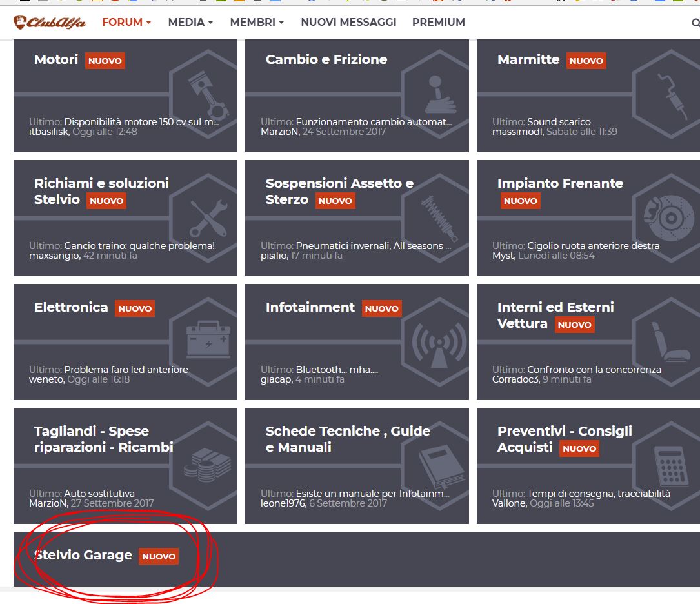This screenshot has width=700, height=604.
Task: Click the car seat icon in Interni ed Esterni
Action: click(x=671, y=342)
